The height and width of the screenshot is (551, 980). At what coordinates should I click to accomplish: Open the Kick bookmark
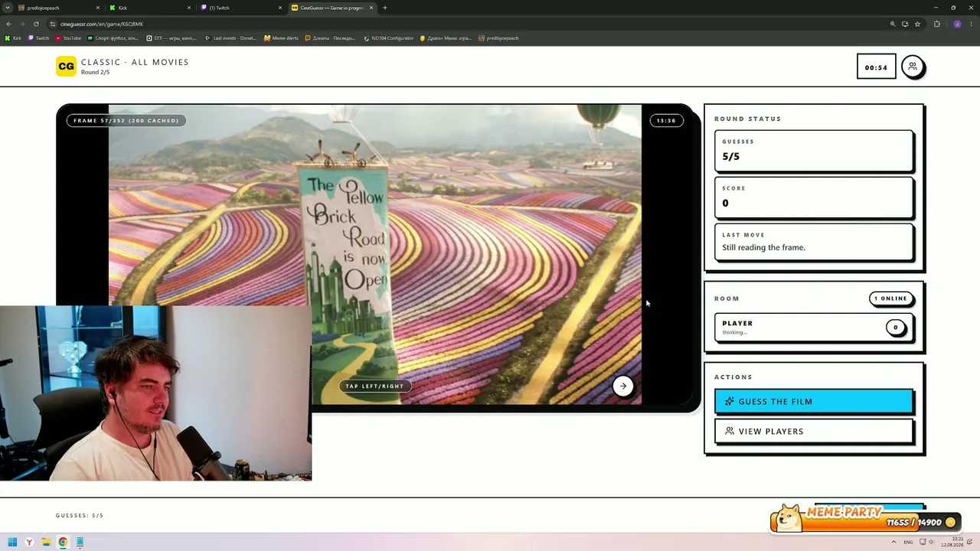coord(13,37)
